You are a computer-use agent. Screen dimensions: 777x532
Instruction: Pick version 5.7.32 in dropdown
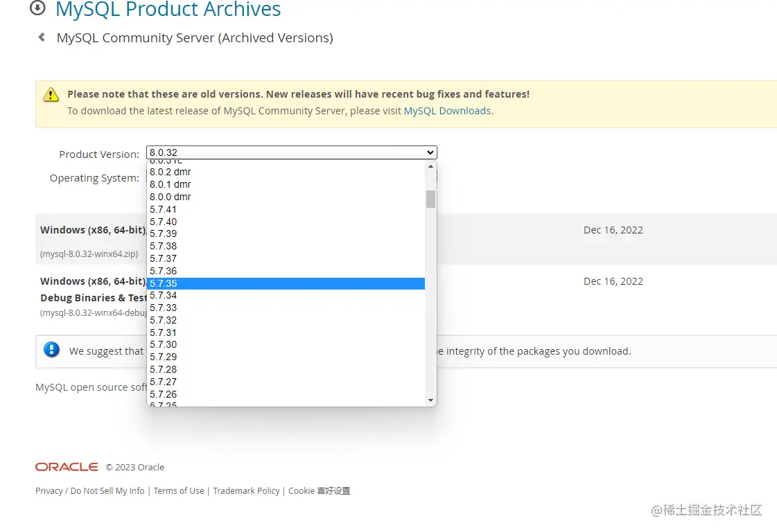pos(286,320)
